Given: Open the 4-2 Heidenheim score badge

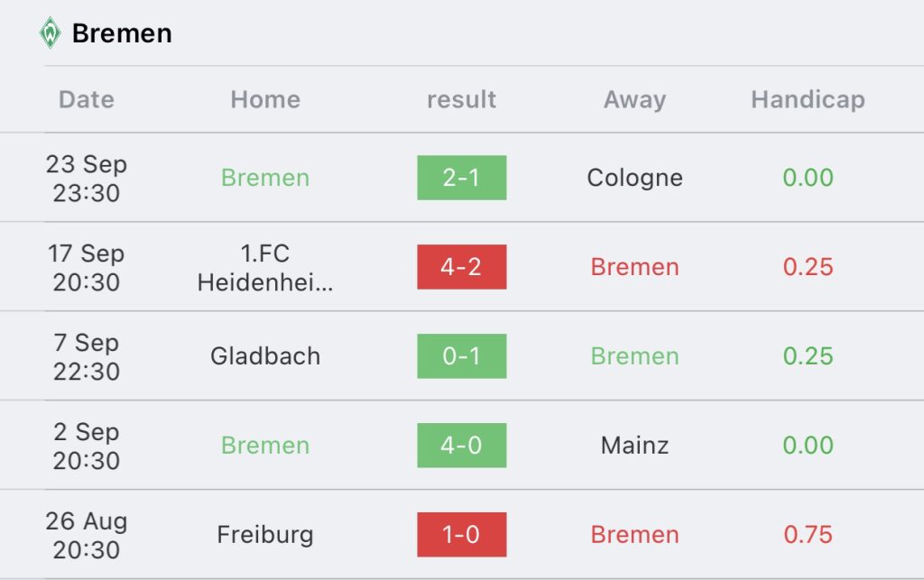Looking at the screenshot, I should tap(461, 267).
